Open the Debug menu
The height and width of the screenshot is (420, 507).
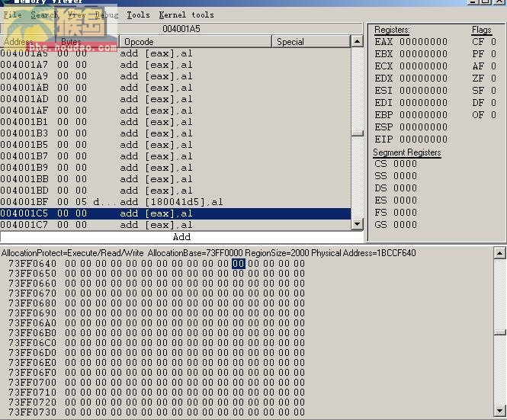(x=107, y=15)
